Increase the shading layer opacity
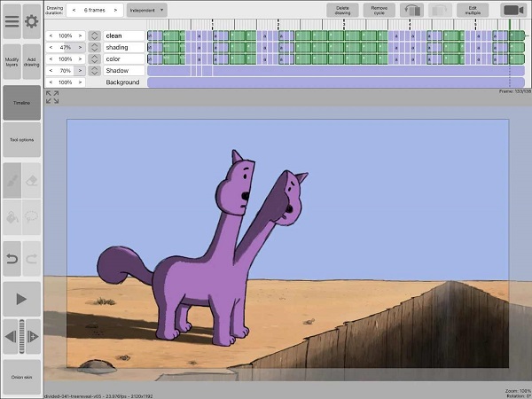Image resolution: width=532 pixels, height=399 pixels. (x=80, y=48)
